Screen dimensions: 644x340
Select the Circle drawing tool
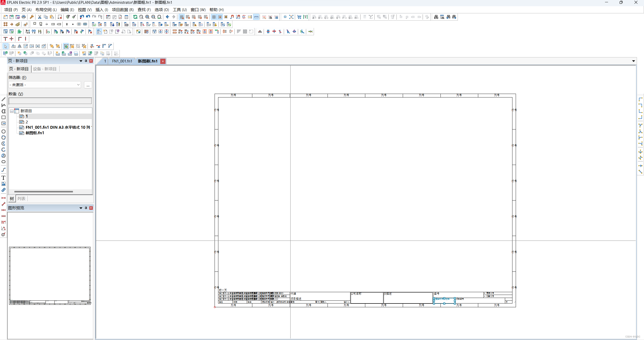4,131
